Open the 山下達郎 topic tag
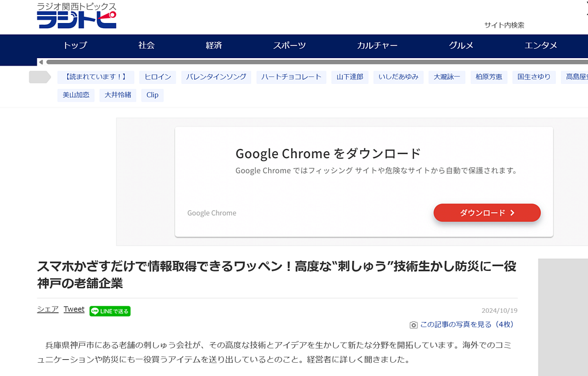Screen dimensions: 588x376 349,76
